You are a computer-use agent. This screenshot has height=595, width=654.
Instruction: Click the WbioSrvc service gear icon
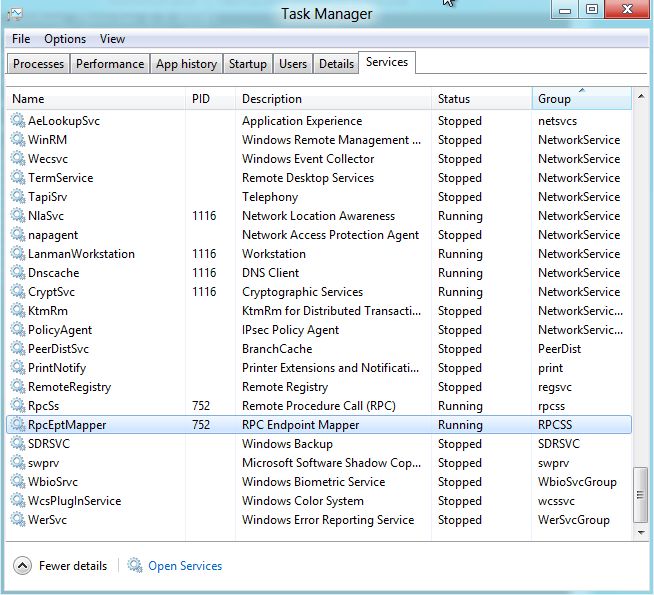[x=18, y=482]
